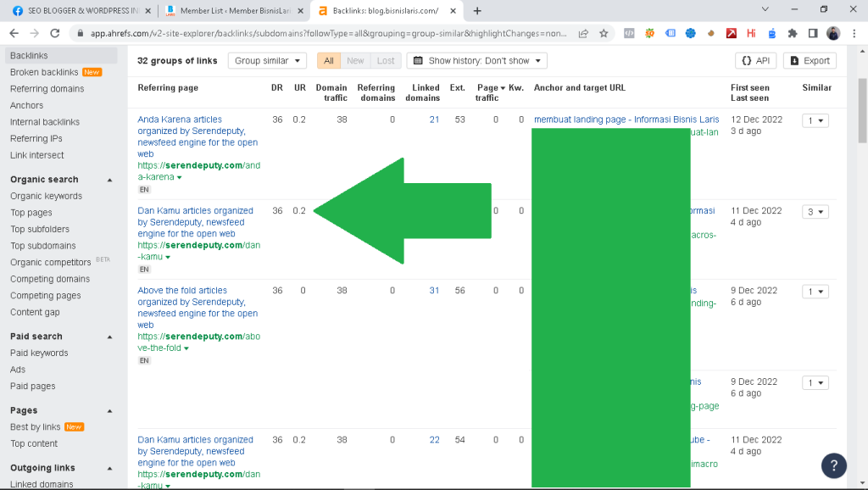Switch to the SEO BLOGGER & WORDPRESS tab
Image resolution: width=868 pixels, height=490 pixels.
[82, 10]
